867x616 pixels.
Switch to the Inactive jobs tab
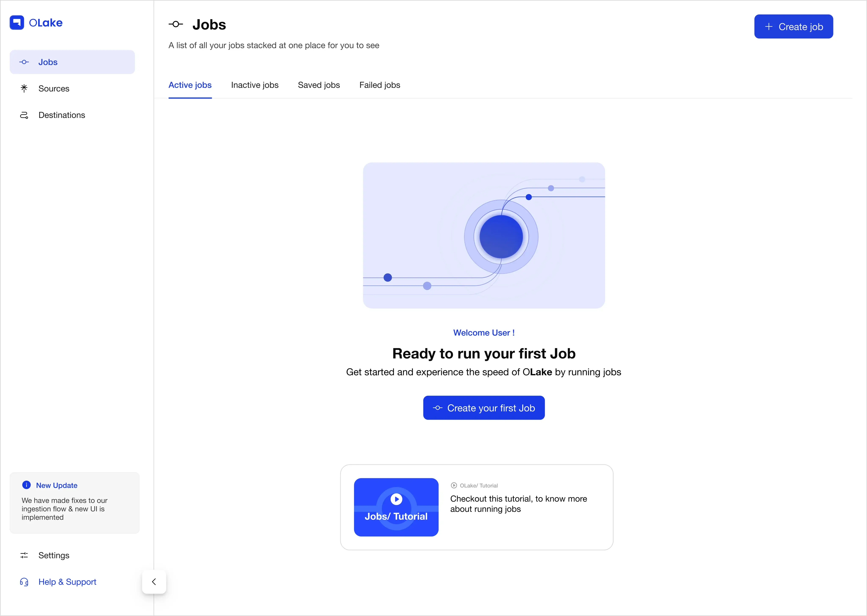click(x=255, y=85)
